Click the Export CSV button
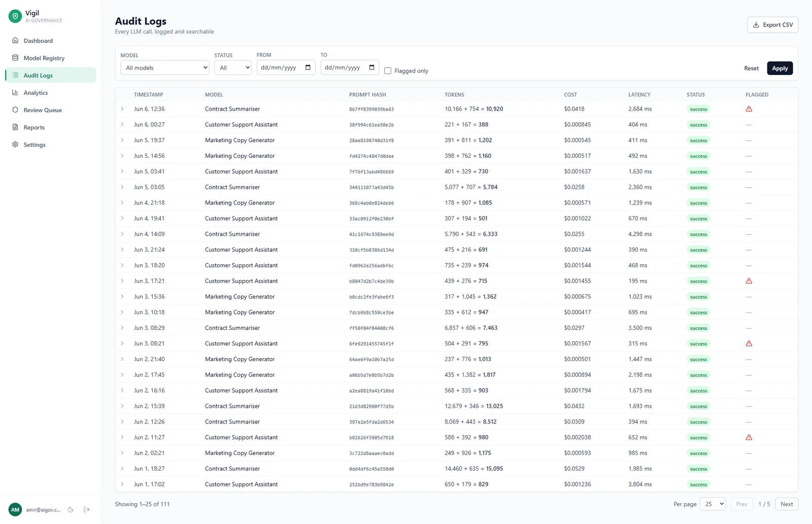812x524 pixels. tap(772, 24)
